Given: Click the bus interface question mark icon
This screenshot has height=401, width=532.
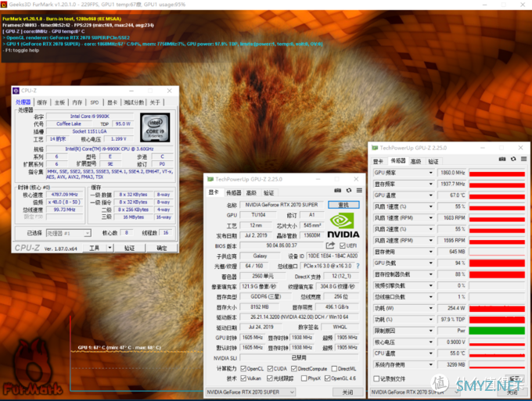Looking at the screenshot, I should (358, 266).
